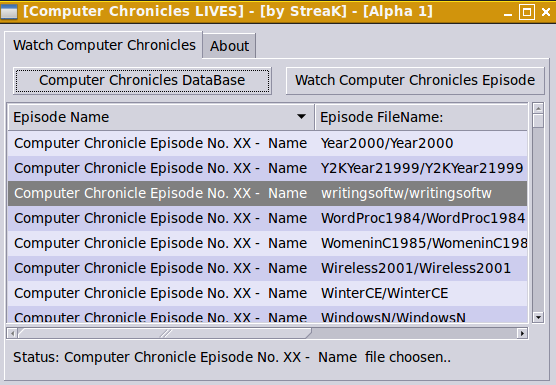Click Watch Computer Chronicles Episode button
This screenshot has width=556, height=385.
(x=415, y=80)
